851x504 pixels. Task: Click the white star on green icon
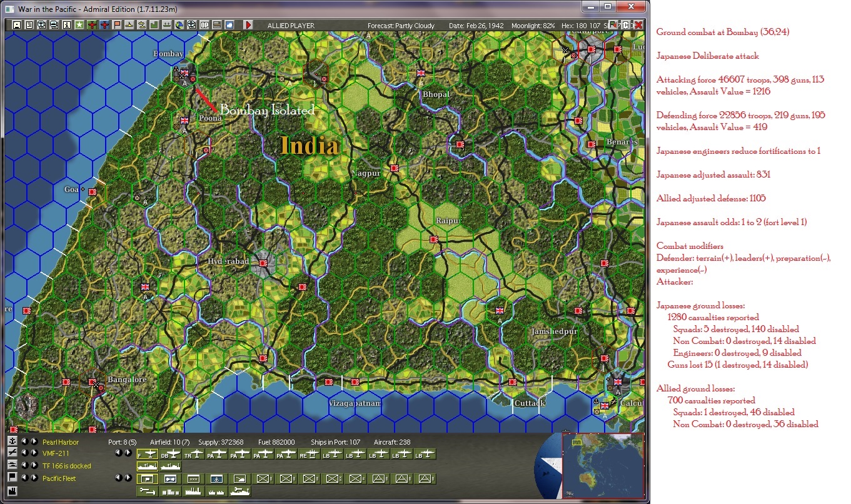[x=79, y=25]
